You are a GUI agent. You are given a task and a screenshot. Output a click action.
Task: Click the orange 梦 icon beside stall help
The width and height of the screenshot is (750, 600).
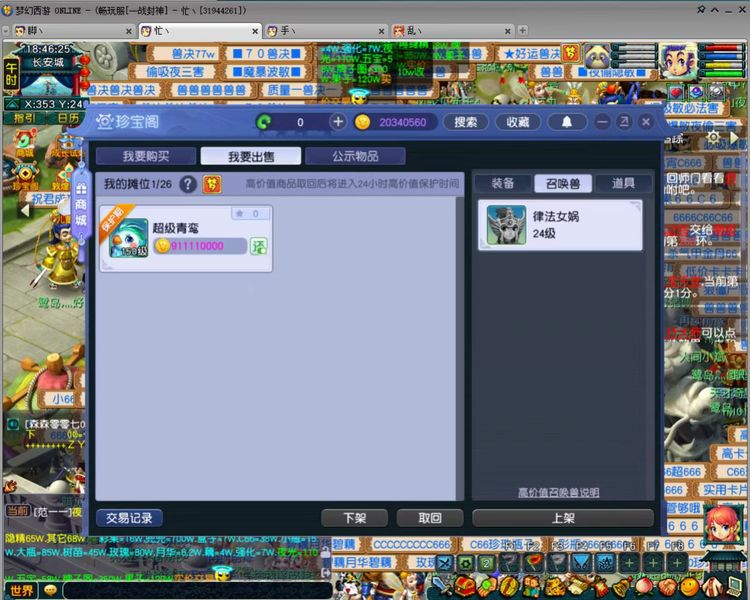212,184
